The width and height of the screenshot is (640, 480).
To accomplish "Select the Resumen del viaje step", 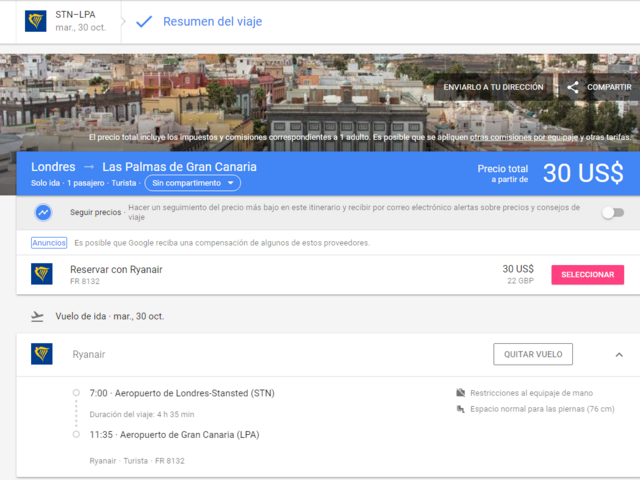I will point(212,21).
